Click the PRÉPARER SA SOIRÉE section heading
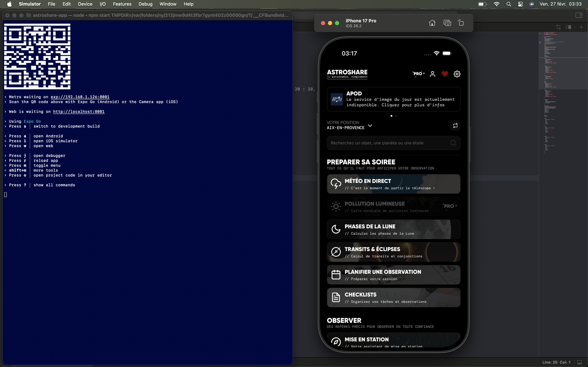The height and width of the screenshot is (367, 588). [361, 162]
